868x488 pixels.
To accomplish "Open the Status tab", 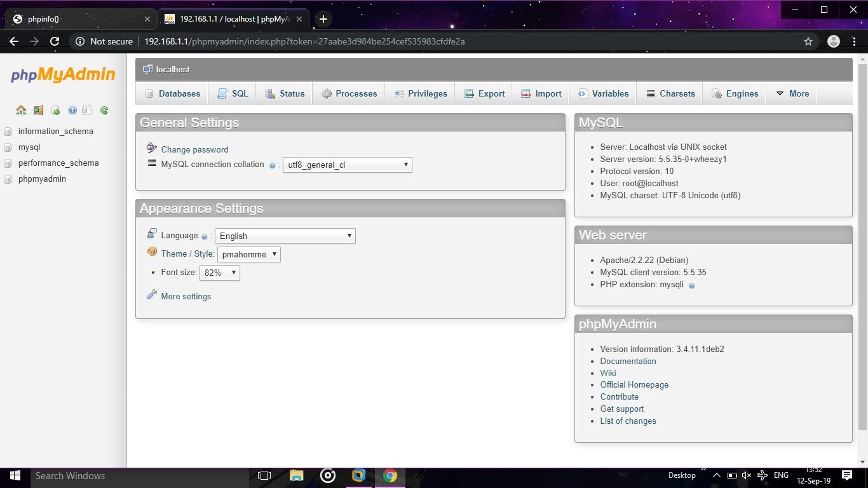I will (285, 93).
